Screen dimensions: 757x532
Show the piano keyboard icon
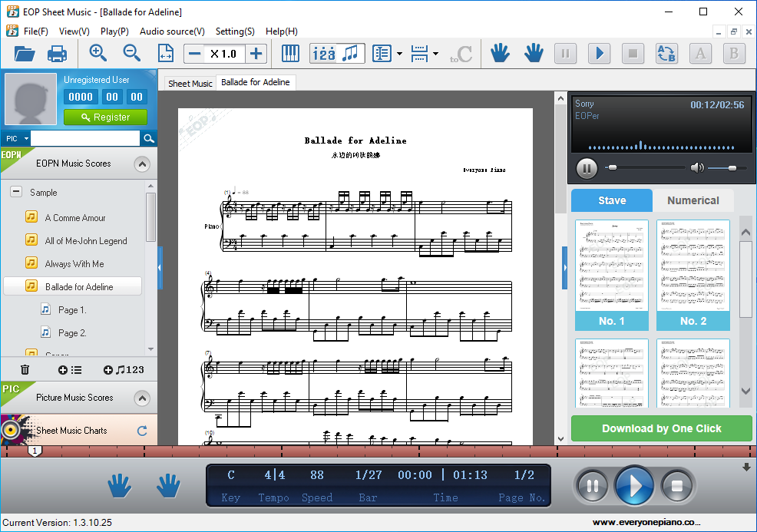pyautogui.click(x=290, y=54)
